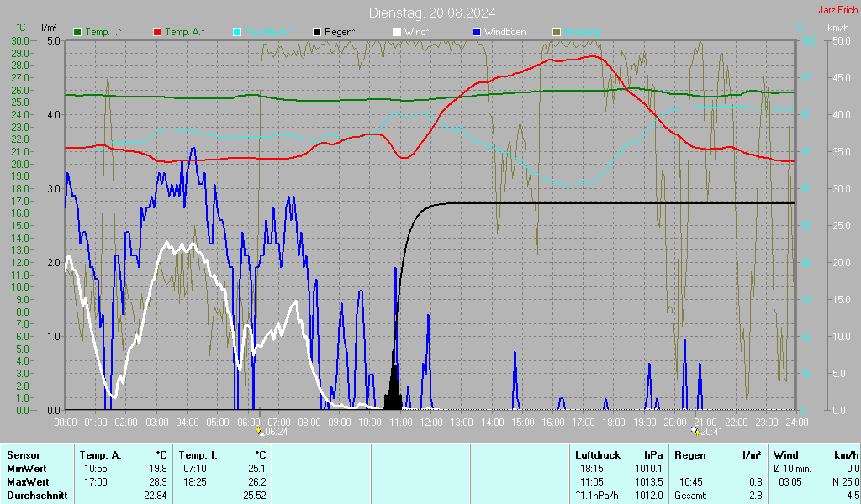Click the Regen header in stats table
The image size is (861, 504).
point(690,454)
